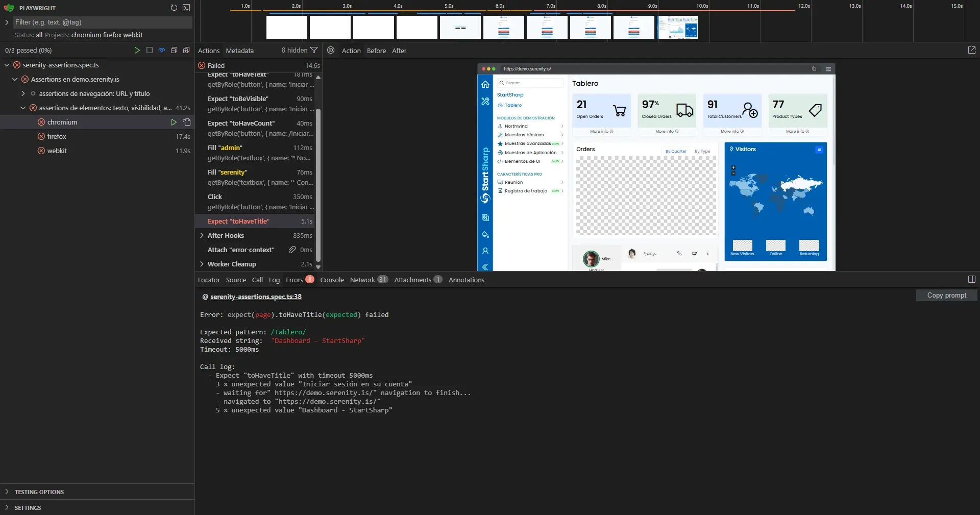980x515 pixels.
Task: Activate the pick-locator target icon
Action: pos(331,51)
